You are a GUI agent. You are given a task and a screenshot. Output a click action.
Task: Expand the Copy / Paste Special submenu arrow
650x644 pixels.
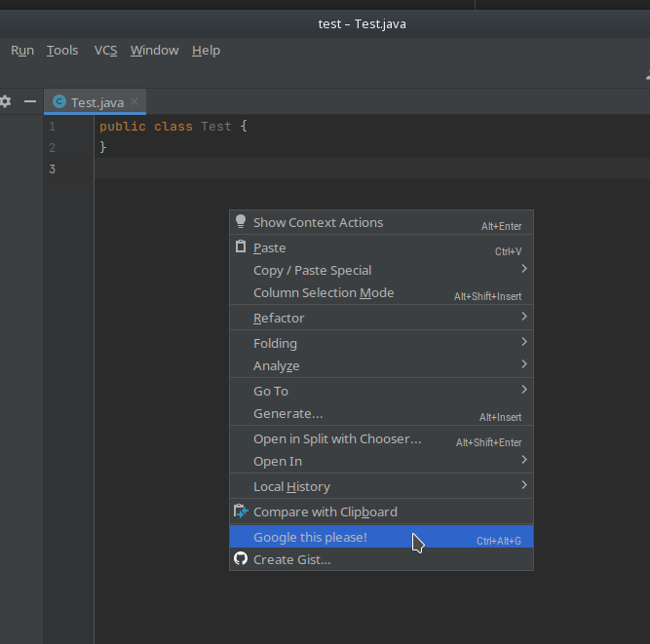(x=524, y=269)
